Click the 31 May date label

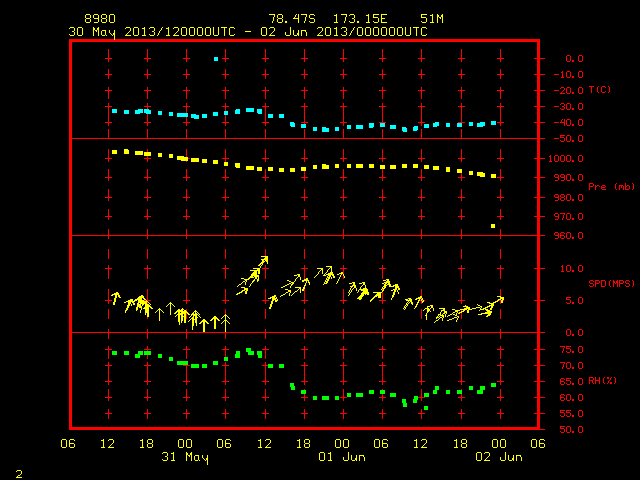pos(184,457)
